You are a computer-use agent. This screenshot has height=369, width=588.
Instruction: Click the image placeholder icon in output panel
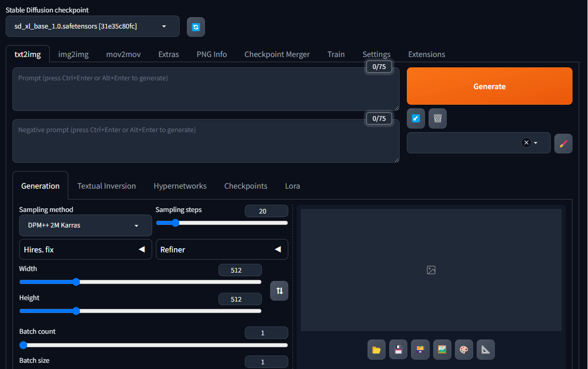[431, 270]
